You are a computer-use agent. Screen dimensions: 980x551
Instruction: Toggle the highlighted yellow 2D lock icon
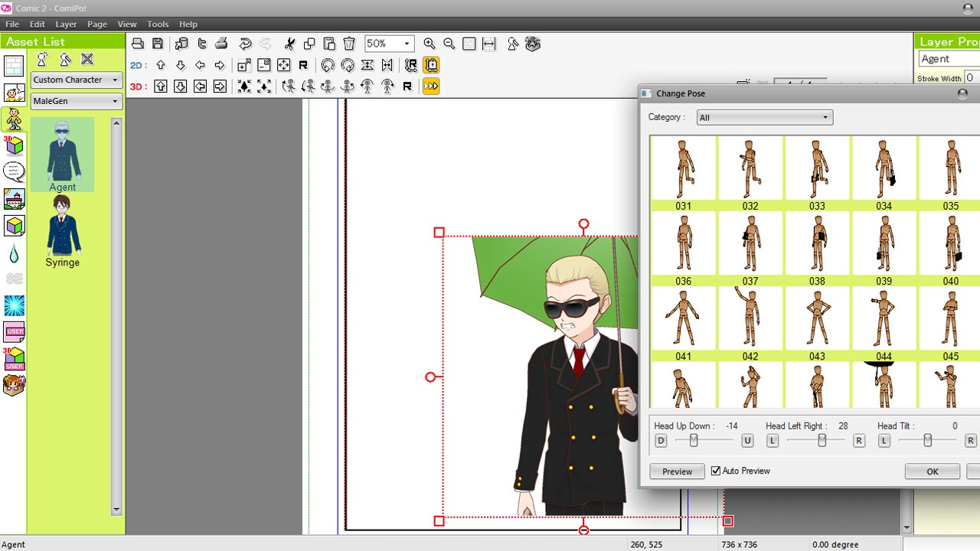pyautogui.click(x=431, y=65)
